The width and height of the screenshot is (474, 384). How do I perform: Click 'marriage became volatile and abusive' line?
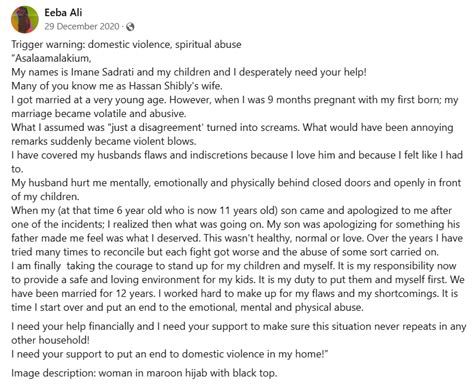click(99, 114)
